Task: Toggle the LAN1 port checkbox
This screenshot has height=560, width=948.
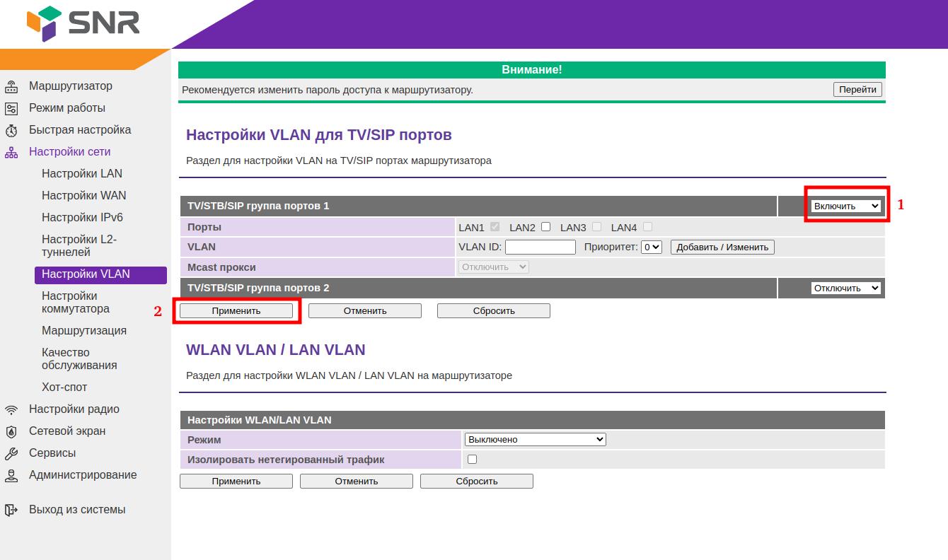Action: click(495, 227)
